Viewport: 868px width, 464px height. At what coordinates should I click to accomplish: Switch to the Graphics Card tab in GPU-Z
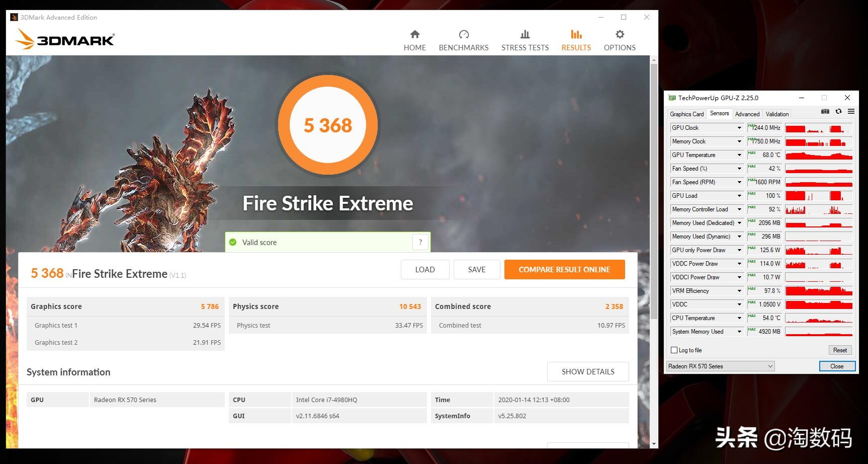(x=687, y=114)
